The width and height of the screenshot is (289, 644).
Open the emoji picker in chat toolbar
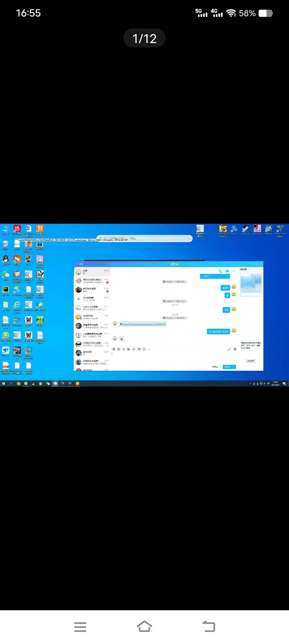click(114, 349)
